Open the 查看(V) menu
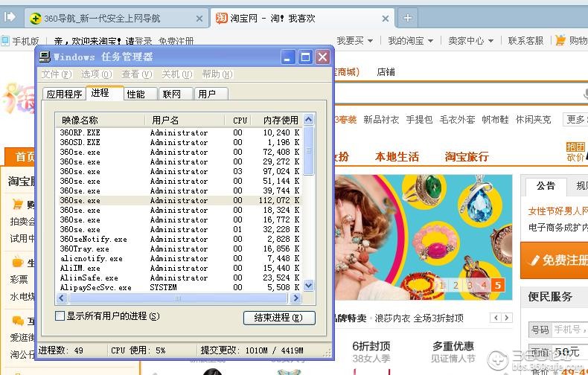588x375 pixels. pos(137,74)
